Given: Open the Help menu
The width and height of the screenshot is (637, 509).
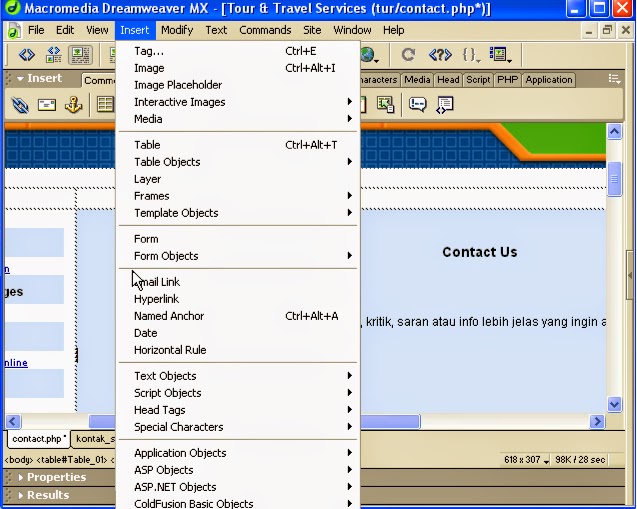Looking at the screenshot, I should pyautogui.click(x=393, y=30).
